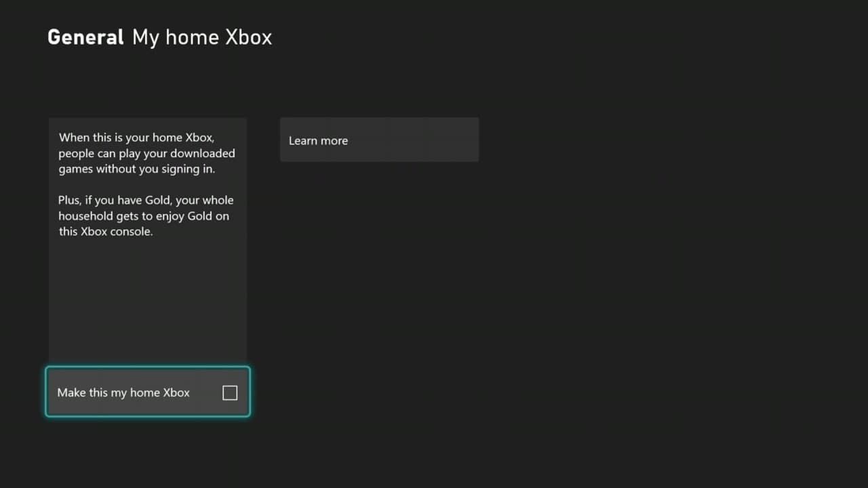Select the My home Xbox title
Image resolution: width=868 pixels, height=488 pixels.
pyautogui.click(x=201, y=37)
